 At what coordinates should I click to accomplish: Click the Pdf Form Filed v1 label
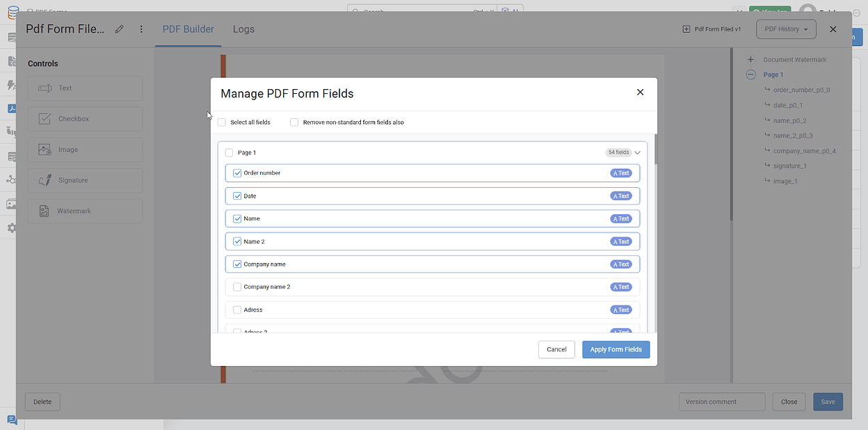tap(718, 29)
